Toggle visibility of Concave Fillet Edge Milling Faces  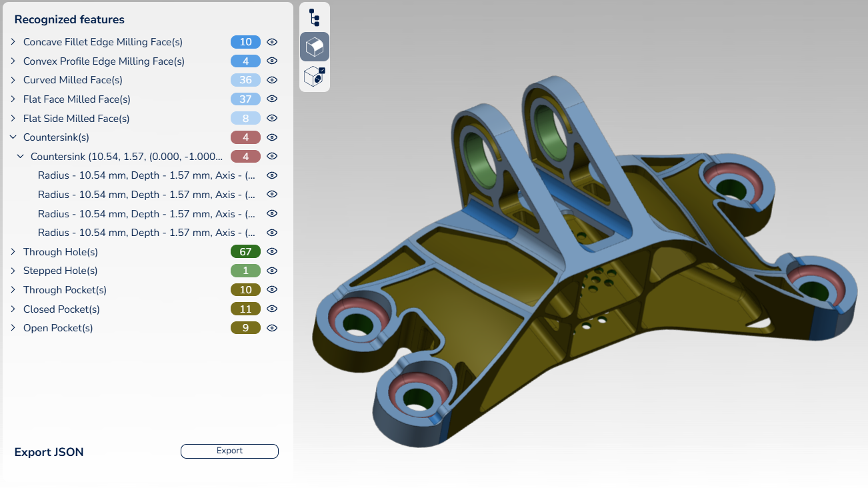click(x=272, y=42)
